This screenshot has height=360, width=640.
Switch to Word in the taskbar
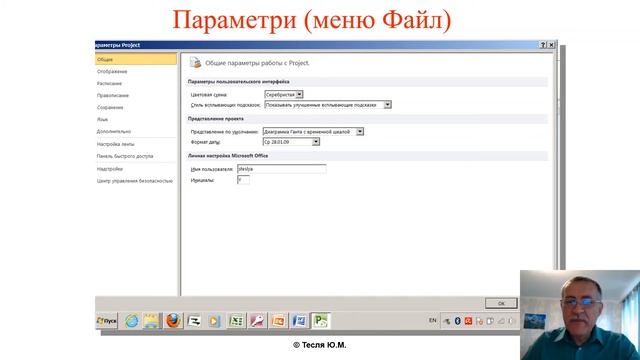pyautogui.click(x=299, y=321)
